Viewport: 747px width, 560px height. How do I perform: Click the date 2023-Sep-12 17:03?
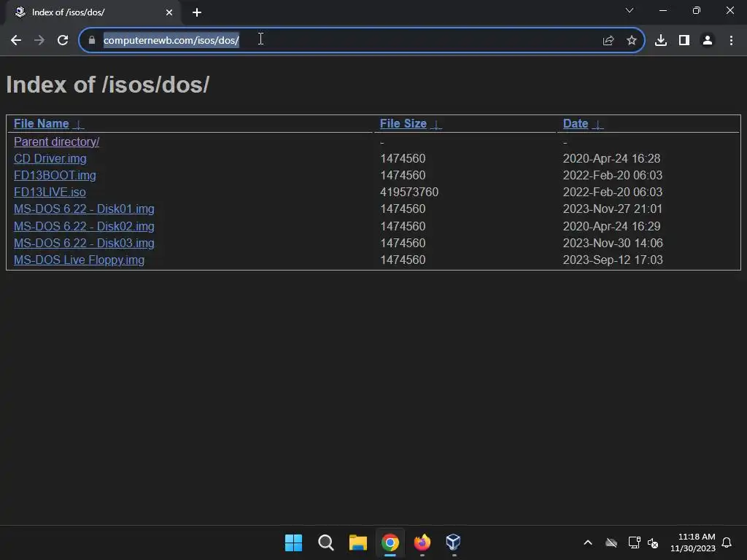pyautogui.click(x=613, y=260)
